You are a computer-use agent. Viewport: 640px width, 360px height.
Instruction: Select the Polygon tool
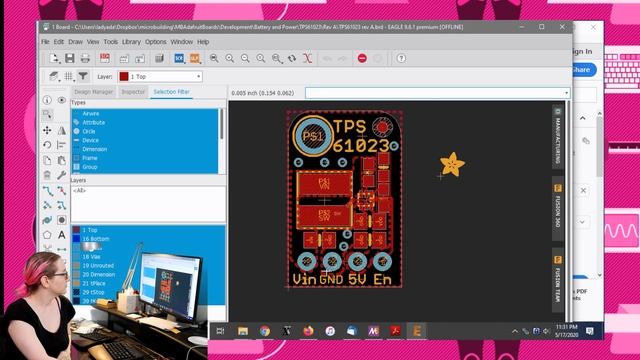(47, 235)
